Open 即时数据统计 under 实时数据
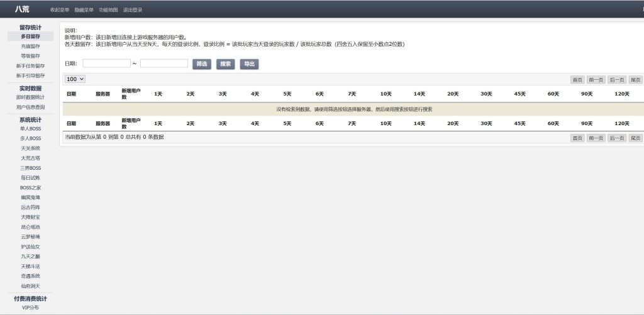Viewport: 644px width, 315px height. tap(30, 97)
